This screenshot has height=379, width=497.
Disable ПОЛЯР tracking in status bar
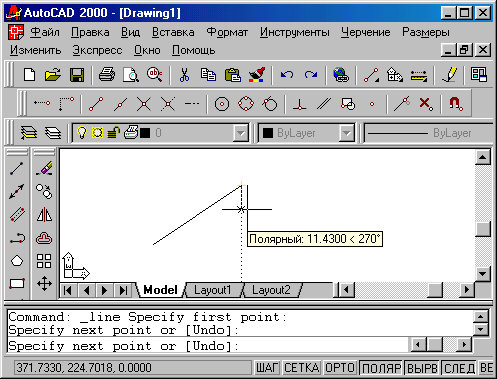[381, 368]
